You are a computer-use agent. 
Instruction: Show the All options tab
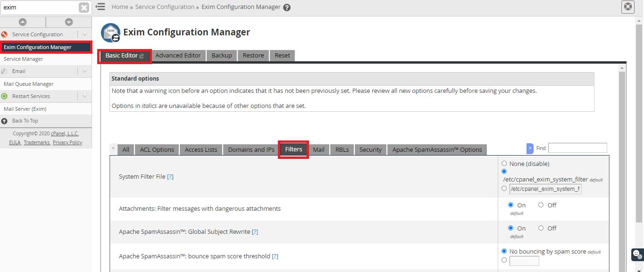point(126,149)
